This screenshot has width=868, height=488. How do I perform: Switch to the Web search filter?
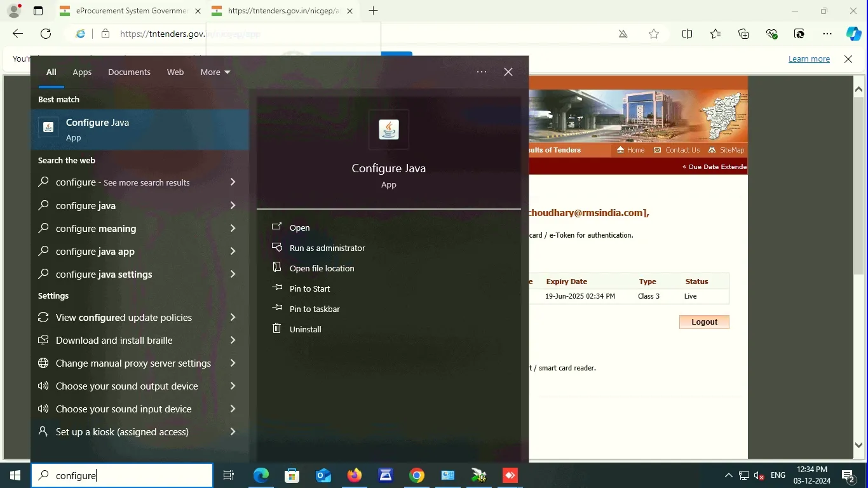175,72
